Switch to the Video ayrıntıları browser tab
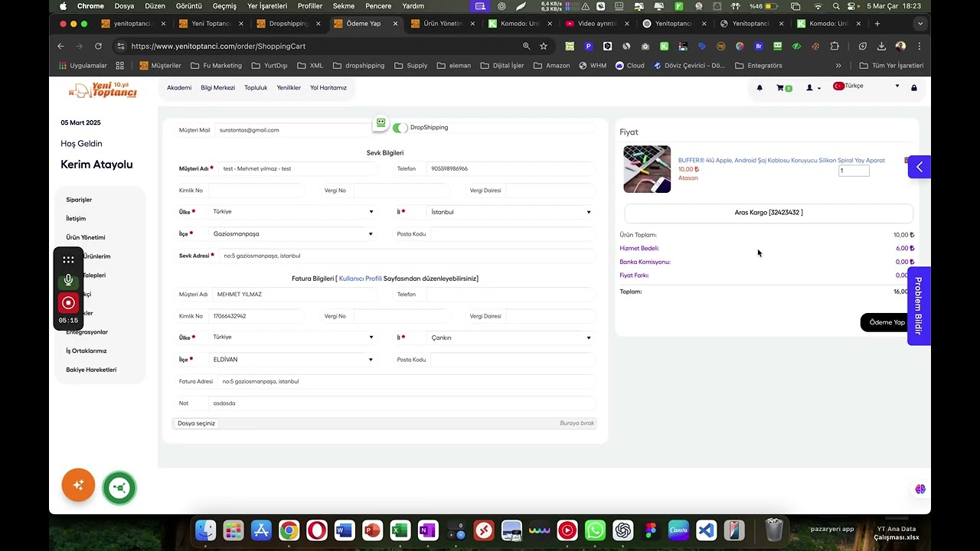980x551 pixels. coord(596,24)
